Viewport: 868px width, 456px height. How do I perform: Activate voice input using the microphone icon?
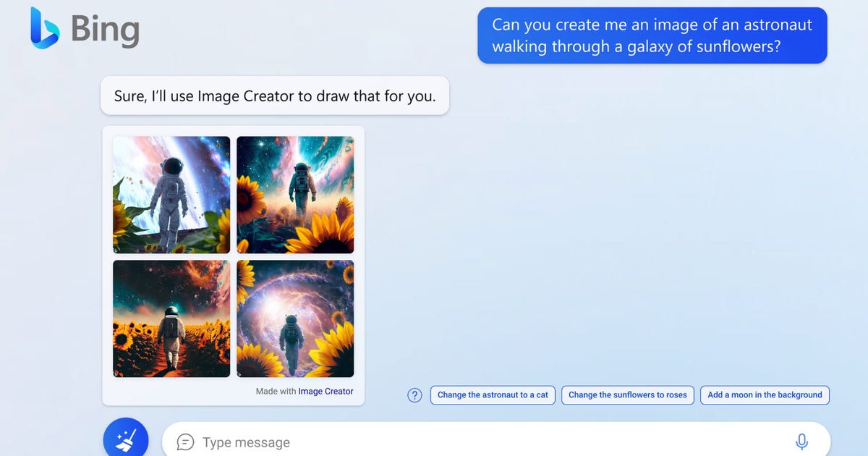point(801,440)
